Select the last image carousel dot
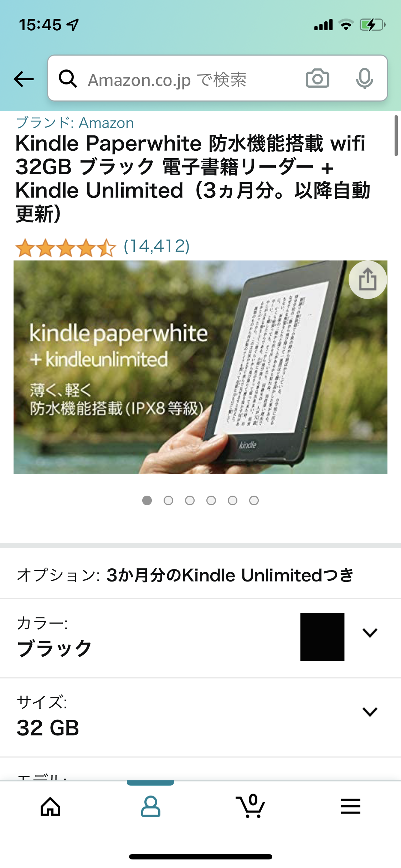Image resolution: width=401 pixels, height=868 pixels. pyautogui.click(x=254, y=501)
